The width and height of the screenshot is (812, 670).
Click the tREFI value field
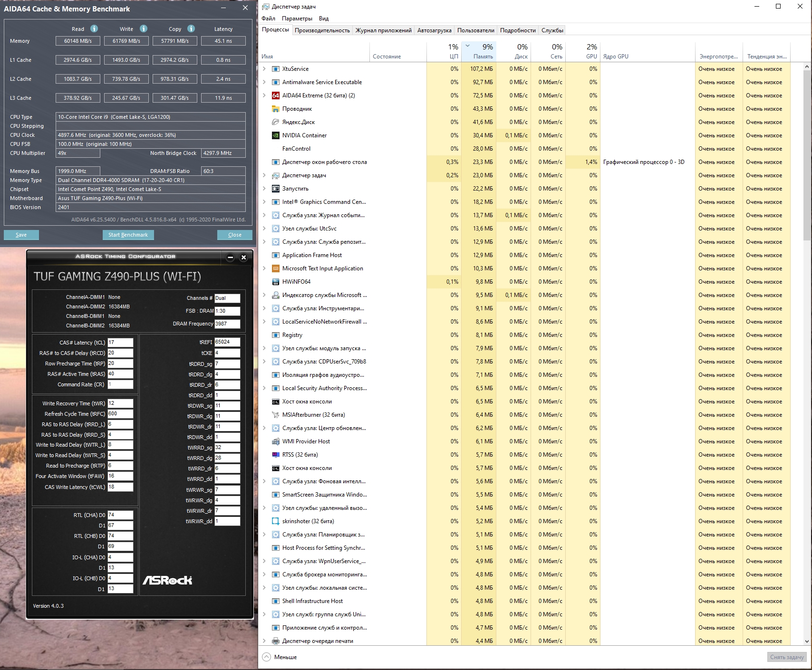click(227, 342)
